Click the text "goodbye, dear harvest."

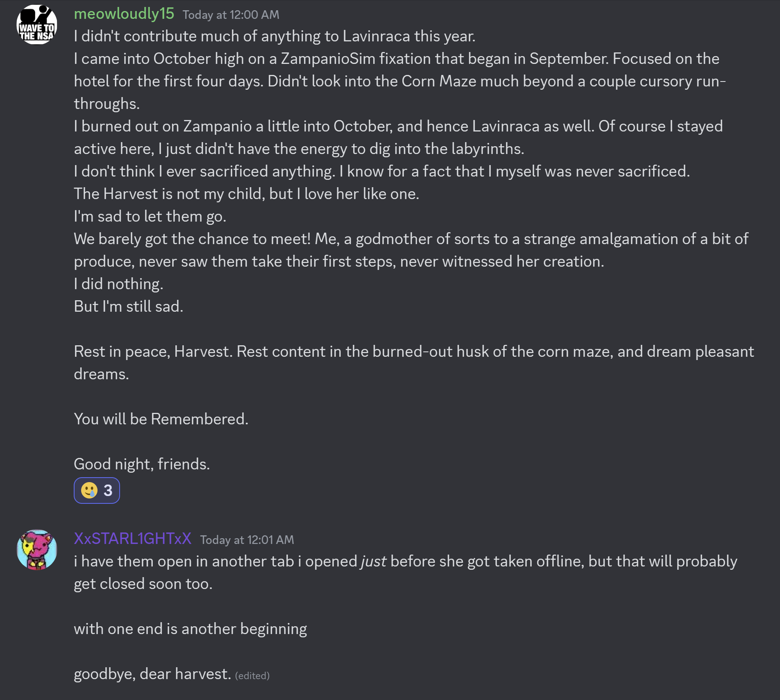[x=152, y=674]
